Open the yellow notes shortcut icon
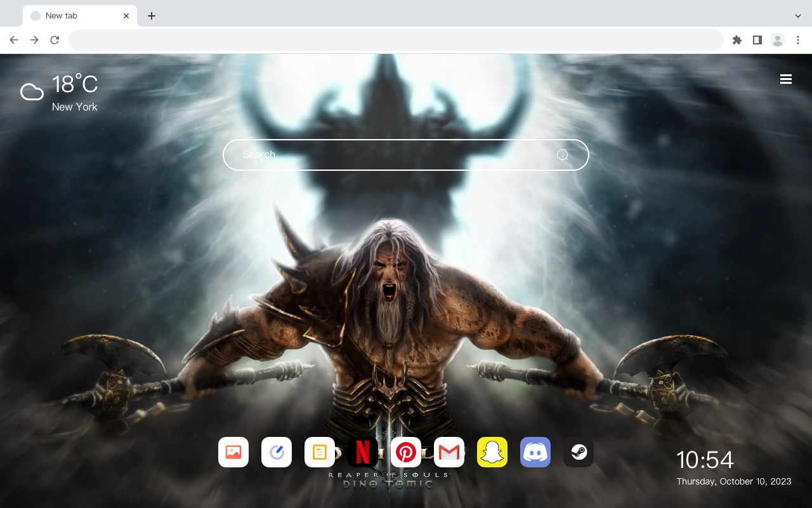This screenshot has width=812, height=508. [320, 452]
